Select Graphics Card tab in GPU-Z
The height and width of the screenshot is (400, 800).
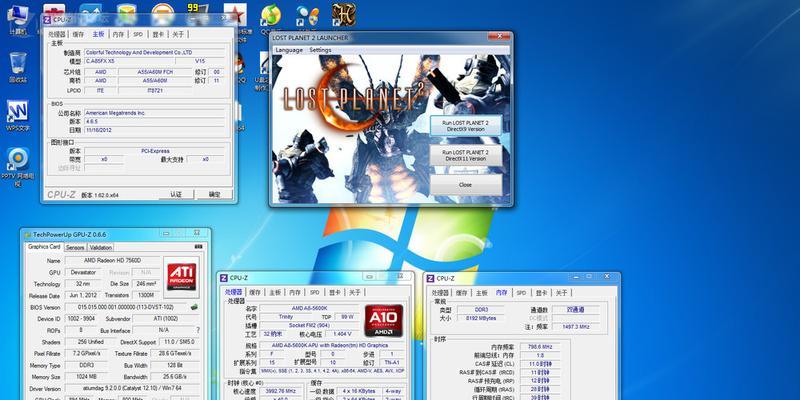click(x=44, y=246)
